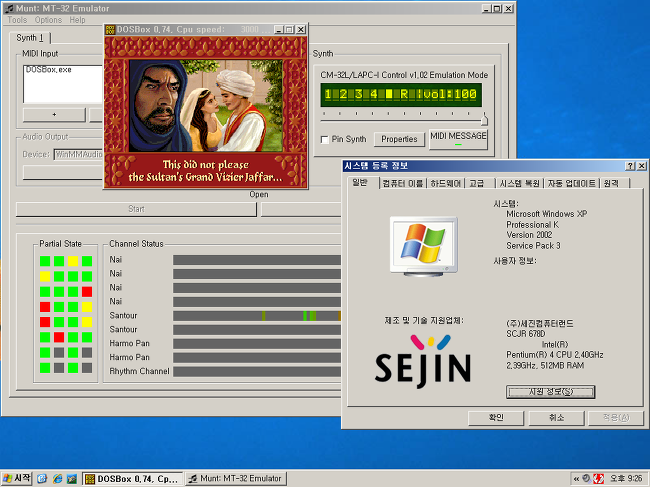Select DOSBox.exe in MIDI Input list
650x487 pixels.
coord(49,70)
